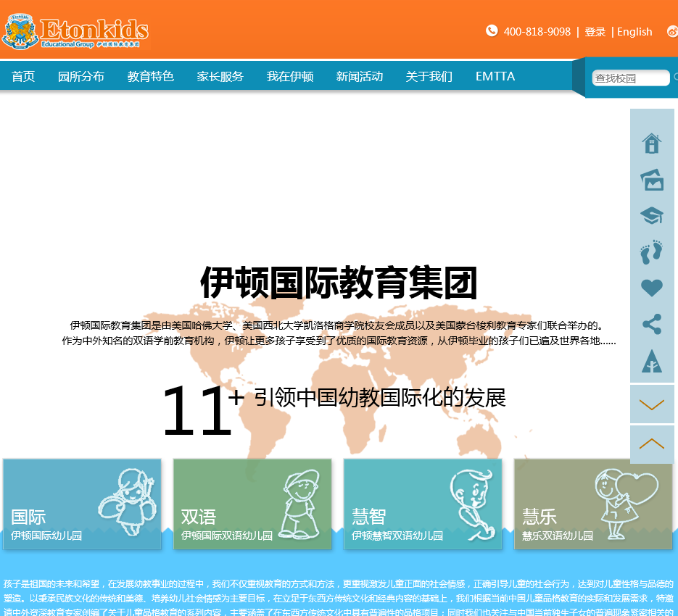The height and width of the screenshot is (616, 678).
Task: Open 新闻活动 menu item
Action: pyautogui.click(x=360, y=77)
